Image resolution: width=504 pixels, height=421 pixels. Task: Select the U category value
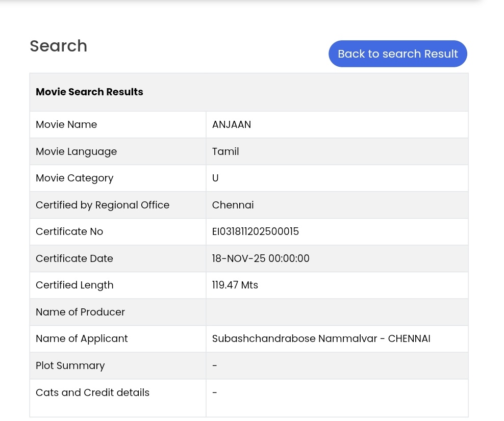coord(215,178)
